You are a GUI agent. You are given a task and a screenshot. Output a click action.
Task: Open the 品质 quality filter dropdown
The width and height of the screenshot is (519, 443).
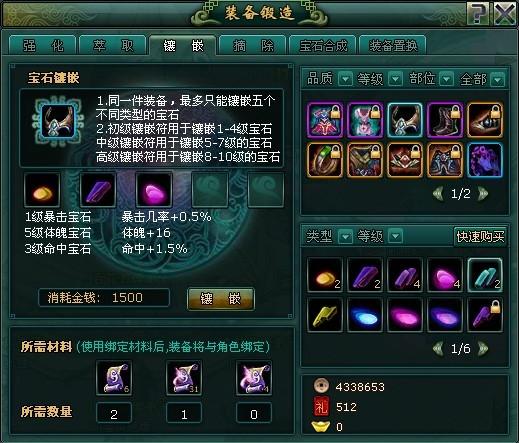coord(345,79)
